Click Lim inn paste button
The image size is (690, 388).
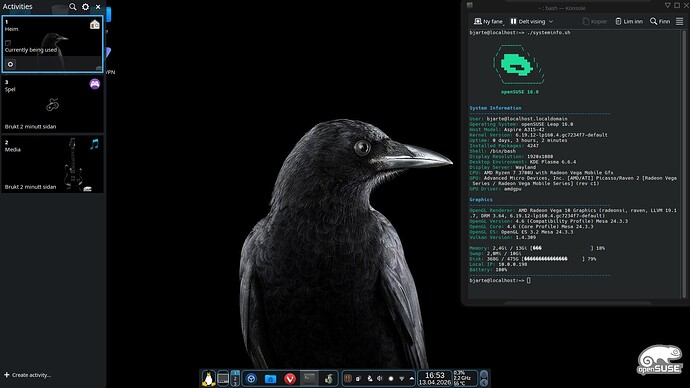tap(629, 21)
